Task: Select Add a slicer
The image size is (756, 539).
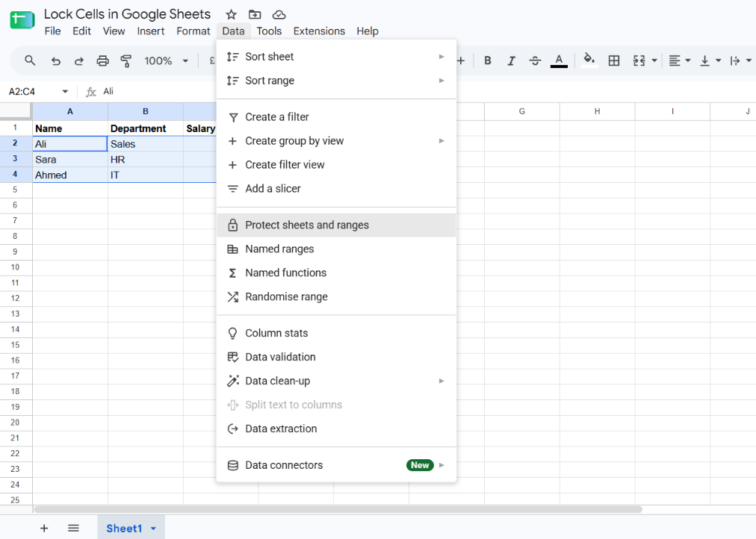Action: (x=336, y=189)
